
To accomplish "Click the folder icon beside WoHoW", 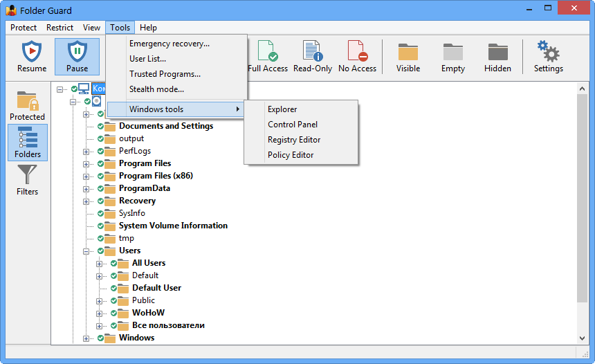I will pos(123,313).
